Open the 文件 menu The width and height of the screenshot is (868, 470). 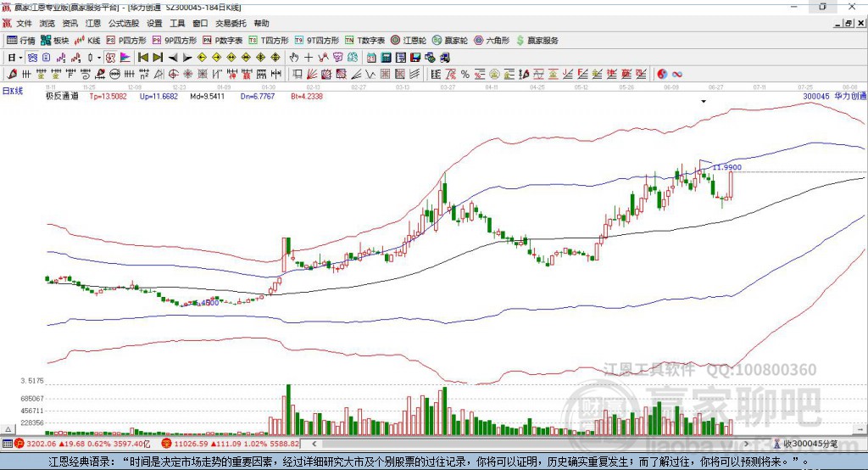coord(24,23)
